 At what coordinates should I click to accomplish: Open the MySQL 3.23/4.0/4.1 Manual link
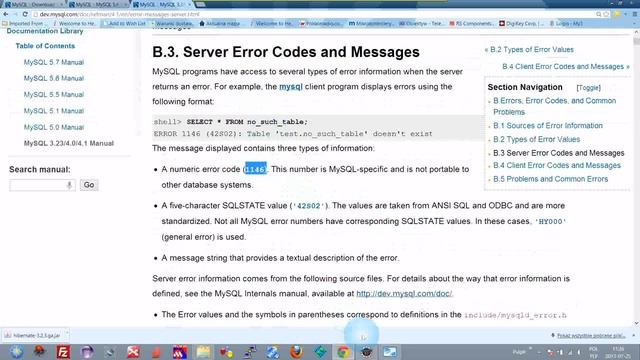(69, 143)
